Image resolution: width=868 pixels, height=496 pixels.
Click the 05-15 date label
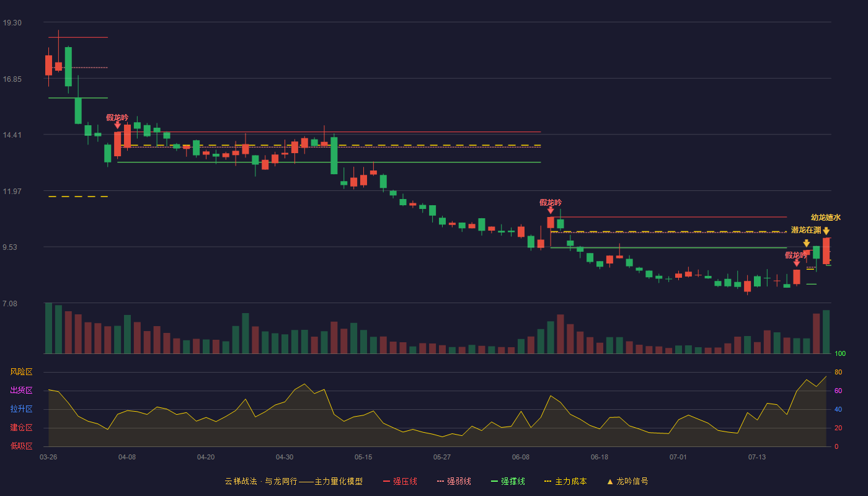click(x=363, y=457)
